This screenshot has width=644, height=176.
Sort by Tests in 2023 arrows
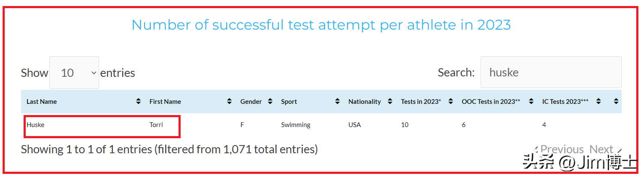tap(450, 102)
